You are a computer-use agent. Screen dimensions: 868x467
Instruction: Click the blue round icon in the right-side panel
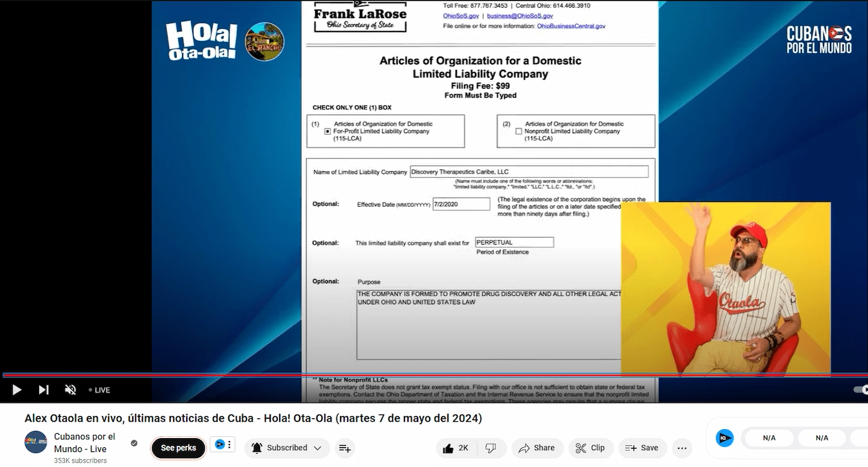tap(725, 438)
